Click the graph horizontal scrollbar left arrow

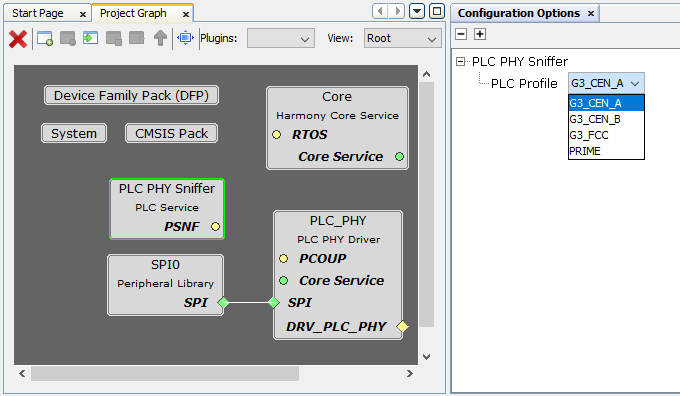22,373
